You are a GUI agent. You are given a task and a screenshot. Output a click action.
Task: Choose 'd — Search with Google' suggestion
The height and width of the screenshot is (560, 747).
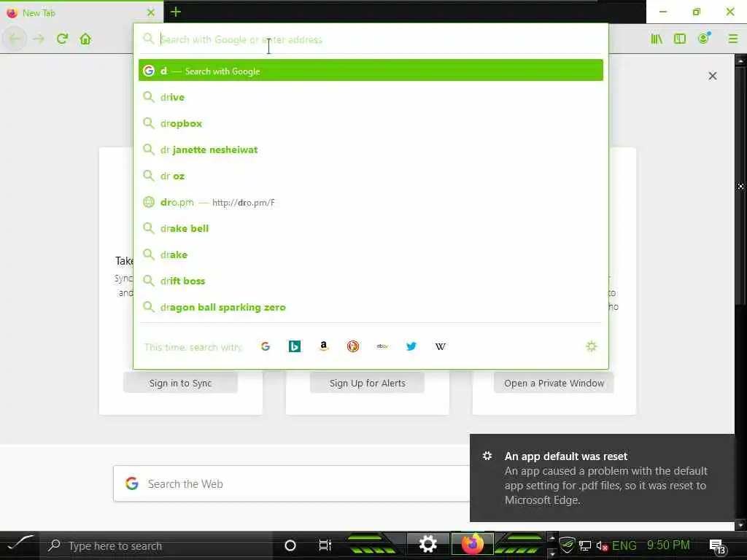point(371,71)
